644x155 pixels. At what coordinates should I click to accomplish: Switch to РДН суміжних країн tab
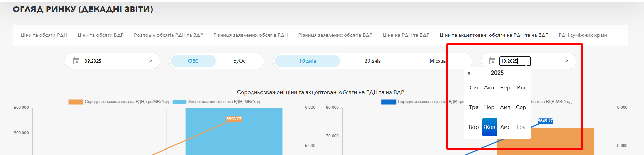[x=583, y=35]
